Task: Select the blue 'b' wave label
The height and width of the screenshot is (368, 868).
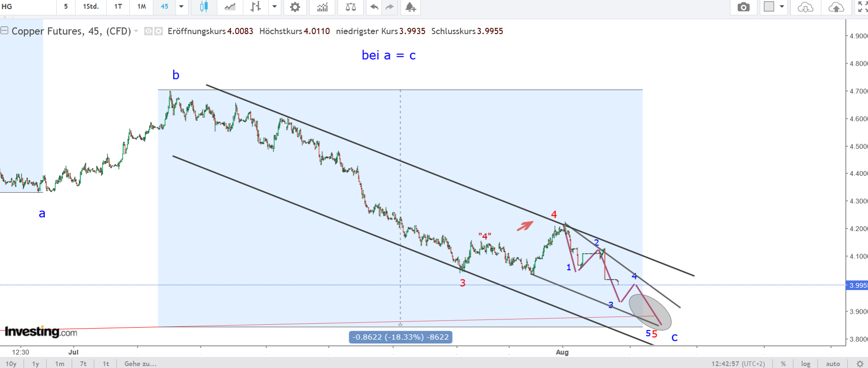Action: (176, 75)
